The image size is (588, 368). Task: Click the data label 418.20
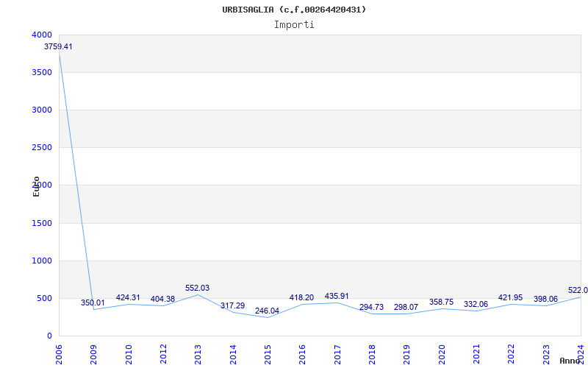[301, 297]
